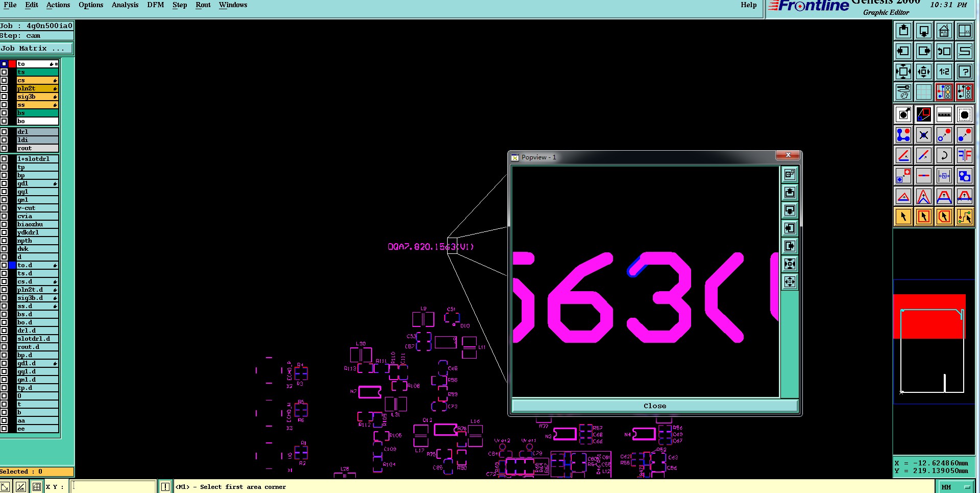This screenshot has height=493, width=980.
Task: Click the rectangle area select arrow tool
Action: [x=924, y=217]
